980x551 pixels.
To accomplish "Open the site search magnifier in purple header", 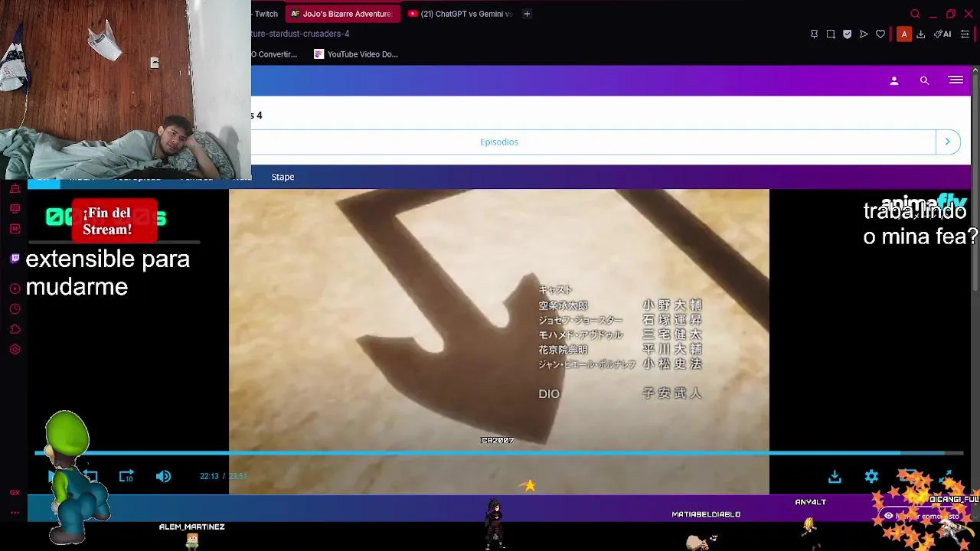I will pos(924,80).
